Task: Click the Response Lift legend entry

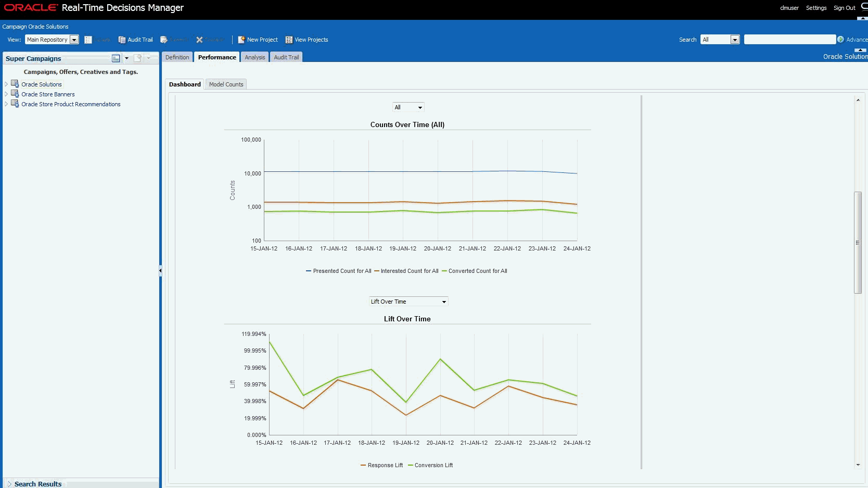Action: tap(382, 465)
